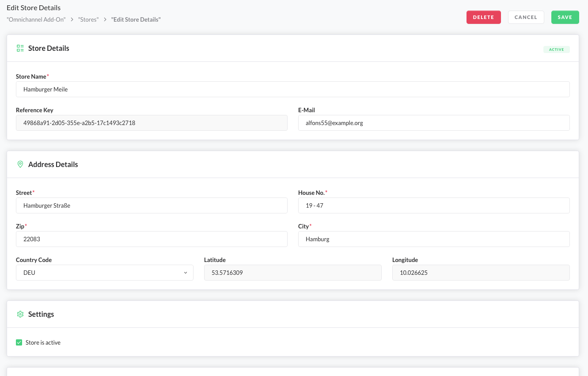The image size is (588, 376).
Task: Click the Reference Key field
Action: (152, 123)
